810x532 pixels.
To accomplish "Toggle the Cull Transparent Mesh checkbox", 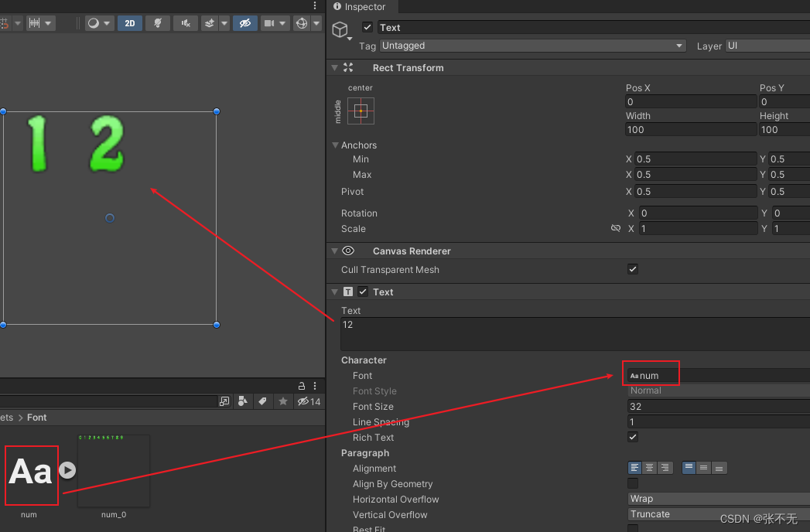I will pos(633,269).
